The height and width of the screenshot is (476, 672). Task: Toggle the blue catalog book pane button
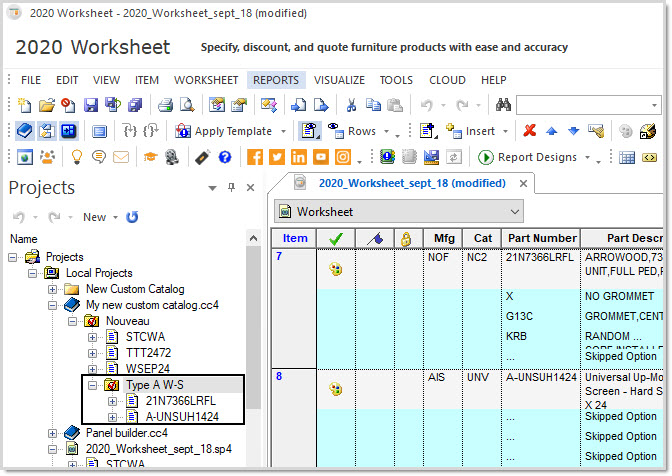tap(24, 131)
